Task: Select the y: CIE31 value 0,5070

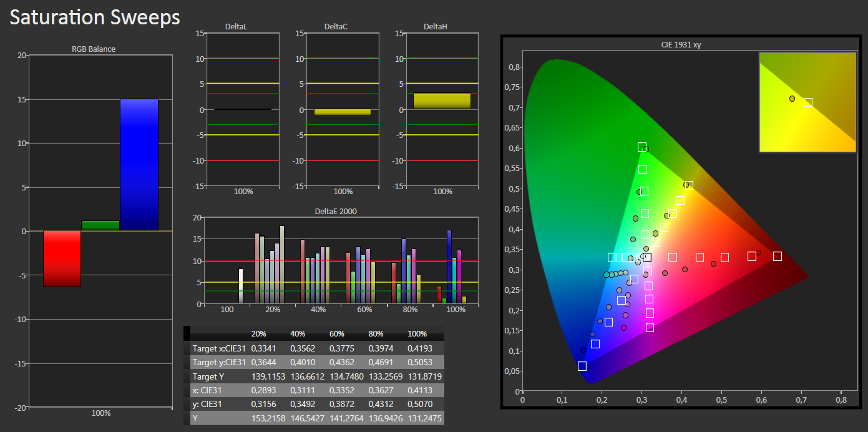Action: point(419,405)
